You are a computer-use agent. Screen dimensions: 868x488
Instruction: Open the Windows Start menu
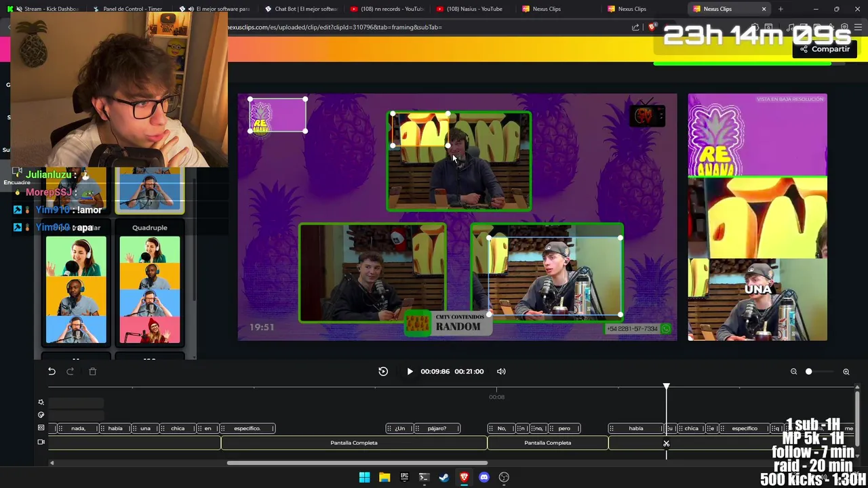(364, 477)
